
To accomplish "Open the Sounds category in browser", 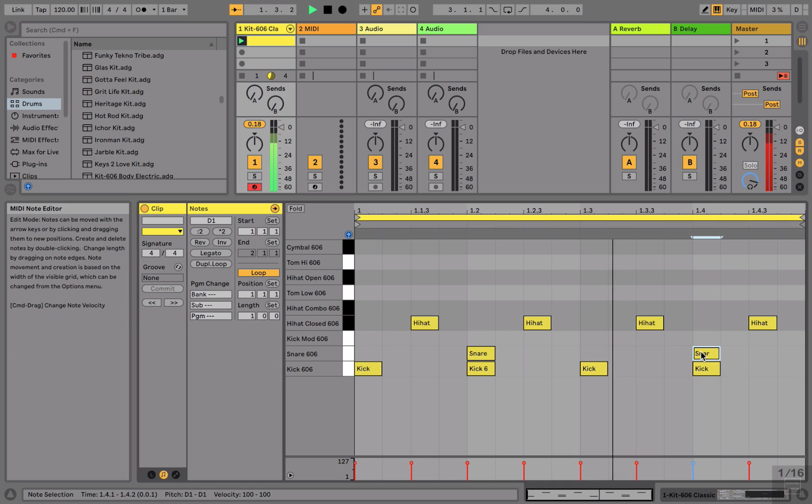I will pos(33,92).
